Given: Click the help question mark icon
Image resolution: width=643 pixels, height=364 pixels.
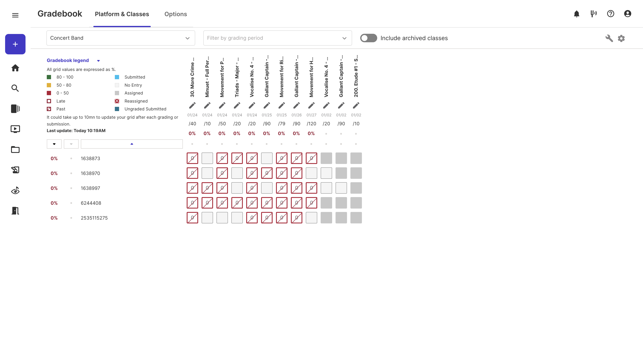Looking at the screenshot, I should (610, 14).
